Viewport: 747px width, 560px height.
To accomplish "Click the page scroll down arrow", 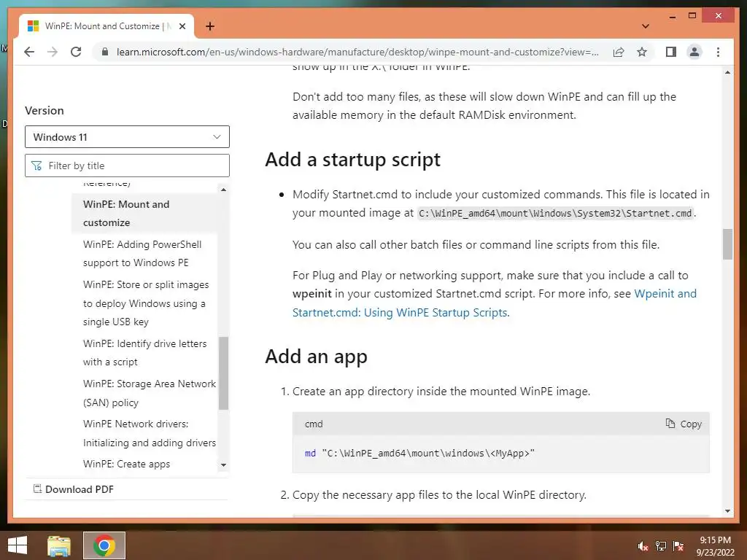I will pos(727,511).
